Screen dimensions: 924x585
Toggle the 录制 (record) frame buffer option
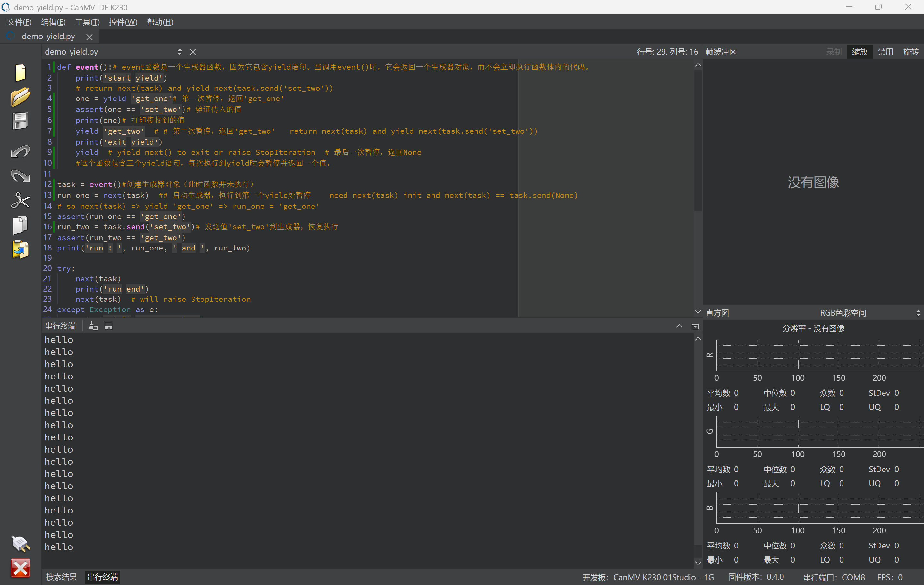834,52
